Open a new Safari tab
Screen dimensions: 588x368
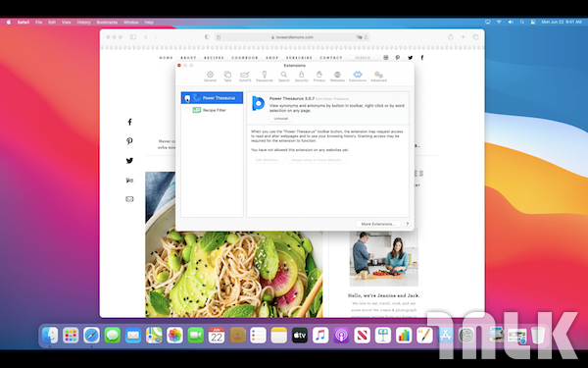click(x=464, y=37)
